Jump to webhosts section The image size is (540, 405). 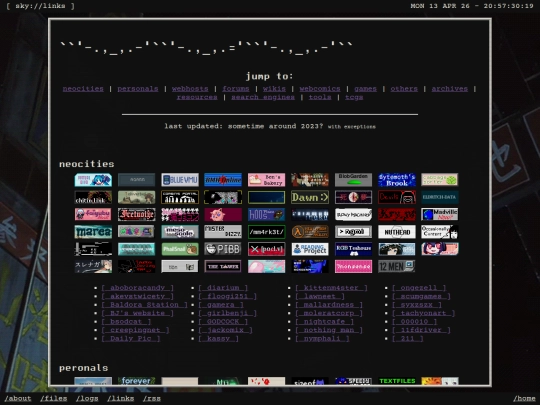coord(190,89)
